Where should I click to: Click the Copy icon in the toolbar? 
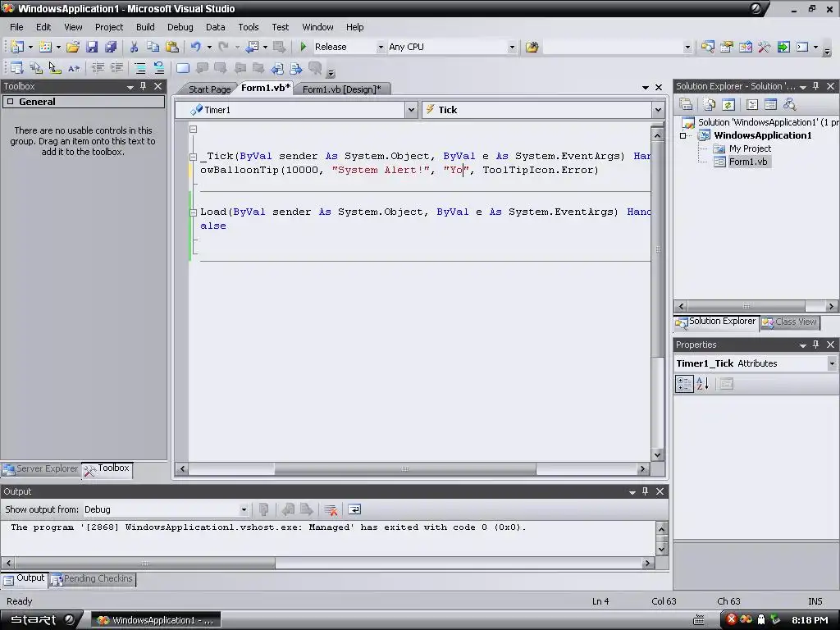tap(153, 47)
